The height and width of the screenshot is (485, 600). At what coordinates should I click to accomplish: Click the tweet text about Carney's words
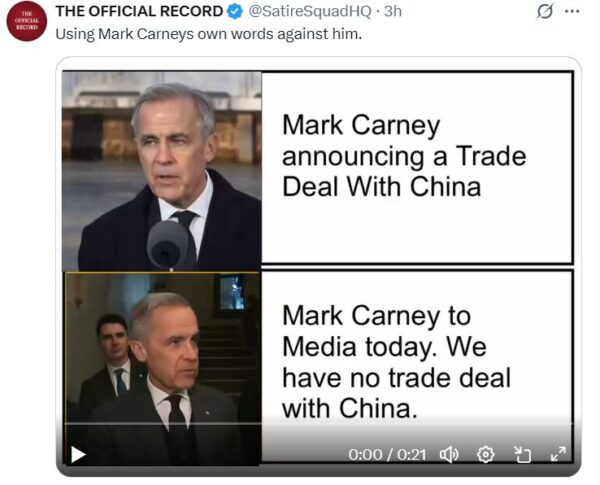[x=209, y=34]
